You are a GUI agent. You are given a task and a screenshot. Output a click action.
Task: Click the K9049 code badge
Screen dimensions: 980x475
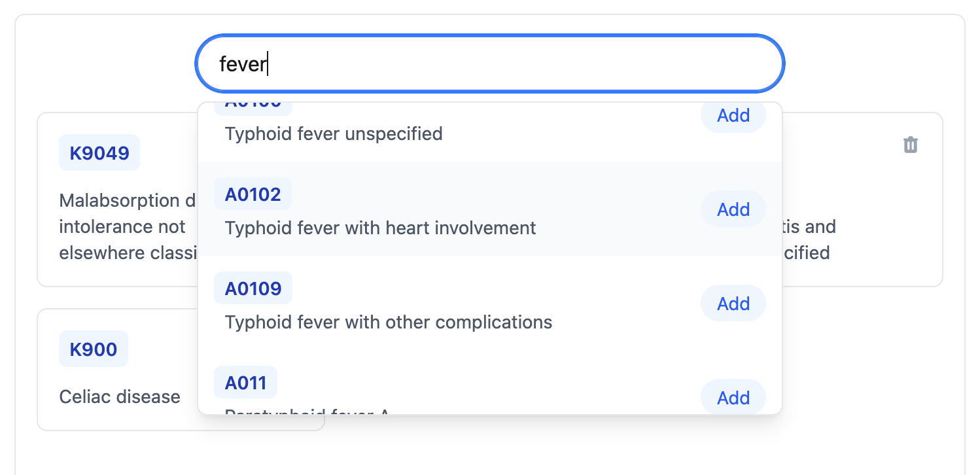coord(99,153)
